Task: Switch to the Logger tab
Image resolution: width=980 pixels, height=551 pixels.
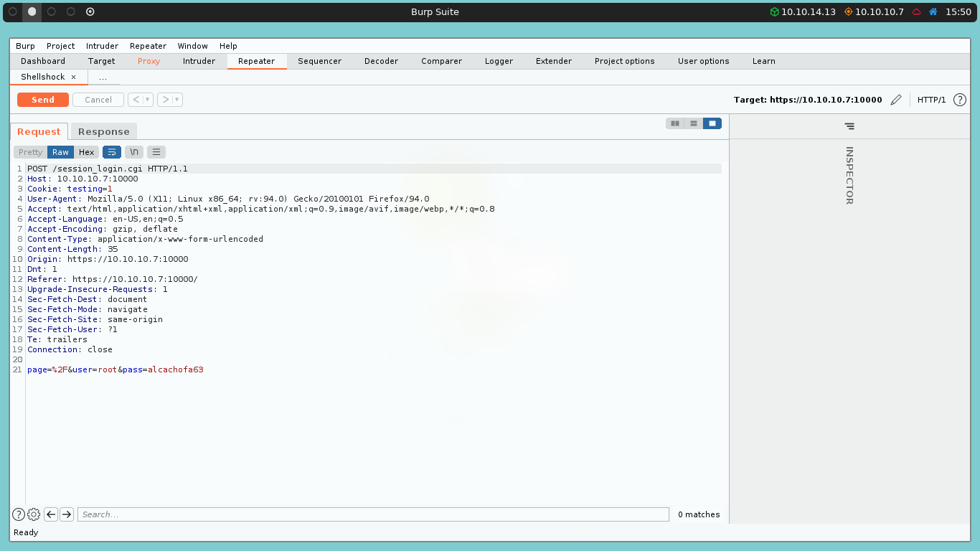Action: [499, 61]
